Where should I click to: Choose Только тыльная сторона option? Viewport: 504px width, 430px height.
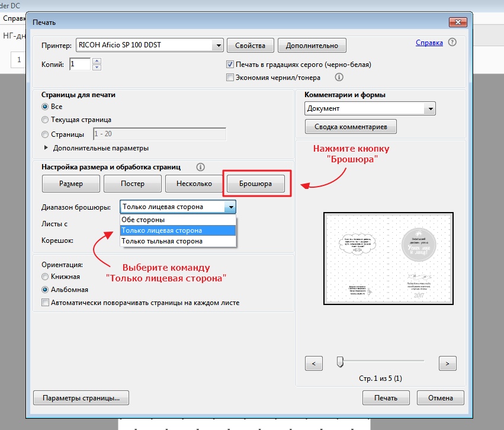[178, 241]
